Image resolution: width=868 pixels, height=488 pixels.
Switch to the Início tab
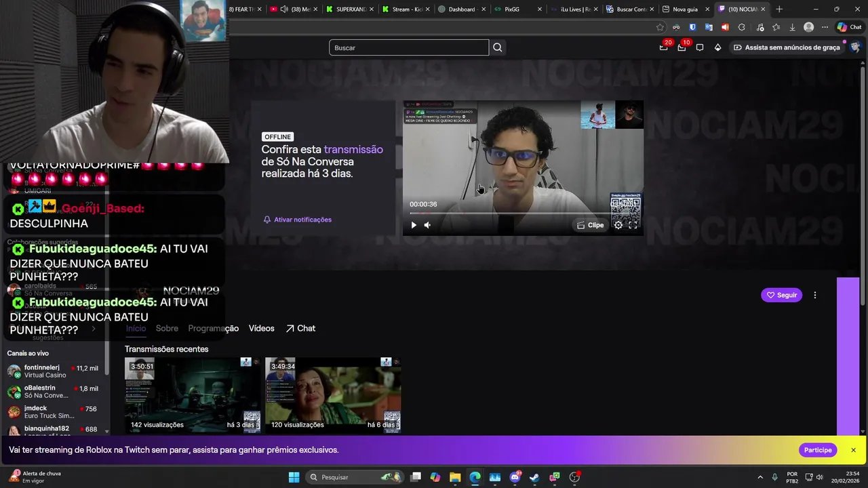point(136,328)
